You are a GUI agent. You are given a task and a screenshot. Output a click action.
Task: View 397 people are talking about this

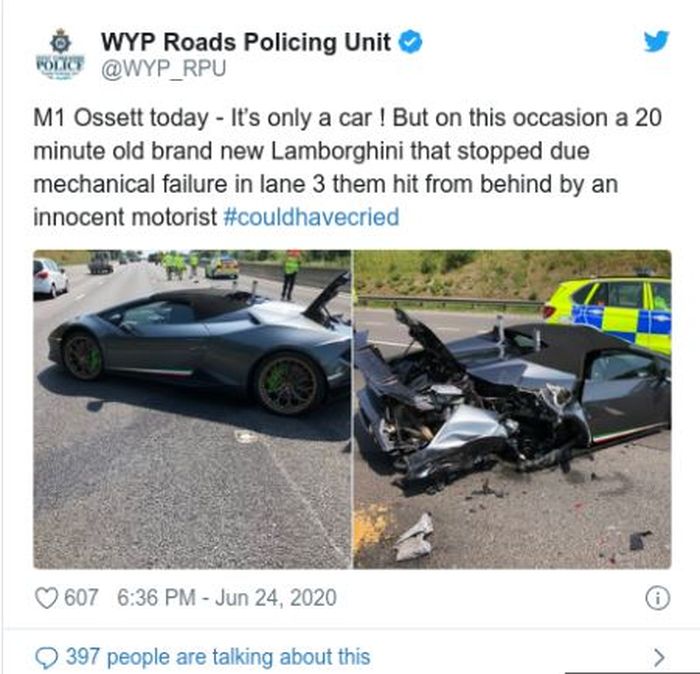tap(218, 657)
